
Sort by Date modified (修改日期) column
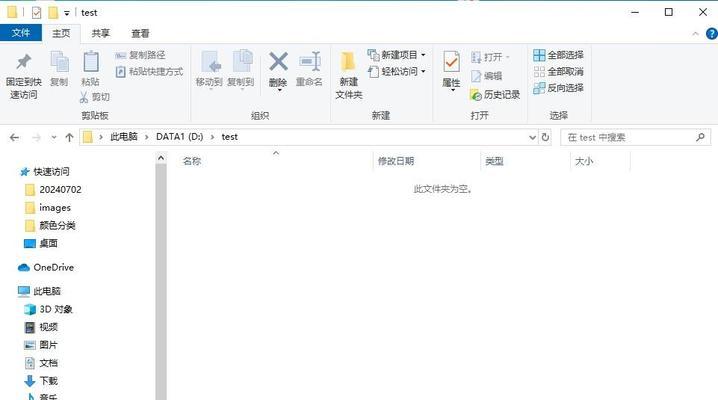(396, 161)
